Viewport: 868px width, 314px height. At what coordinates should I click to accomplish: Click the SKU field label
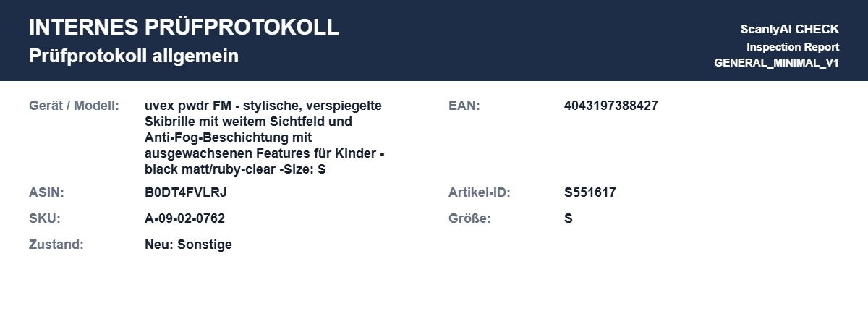click(45, 218)
